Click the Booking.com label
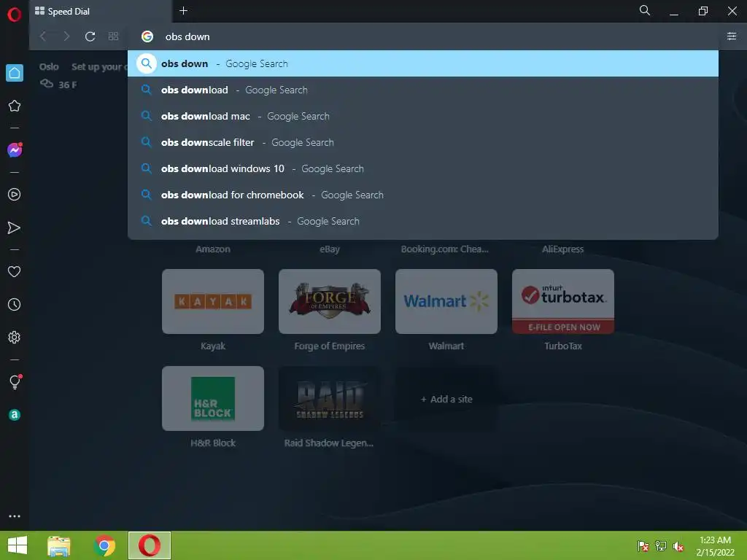This screenshot has height=560, width=747. pyautogui.click(x=445, y=249)
